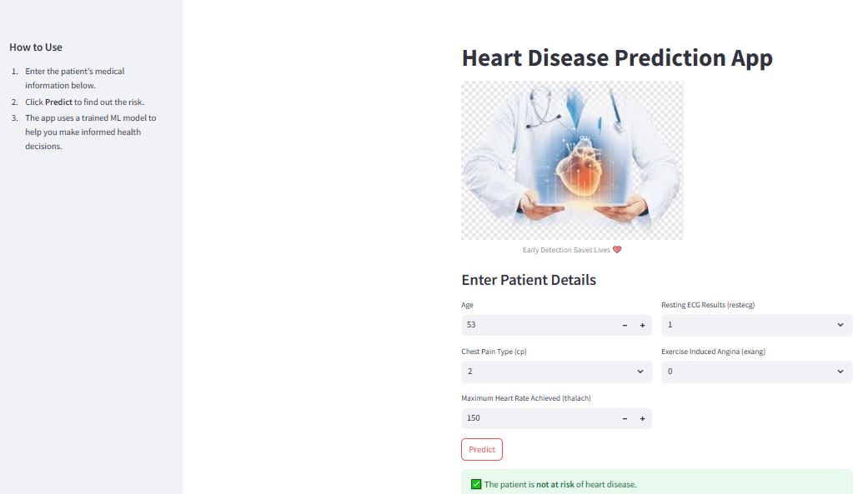Click bold Predict word in sidebar instructions
The image size is (868, 494).
point(58,102)
